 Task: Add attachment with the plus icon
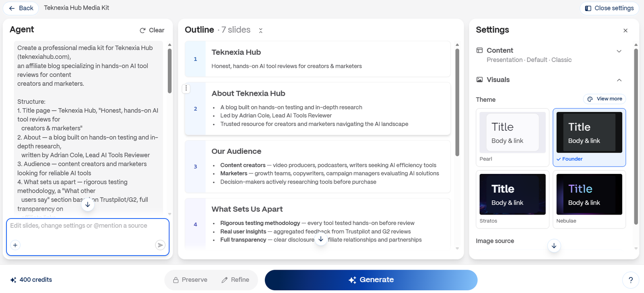pos(15,245)
